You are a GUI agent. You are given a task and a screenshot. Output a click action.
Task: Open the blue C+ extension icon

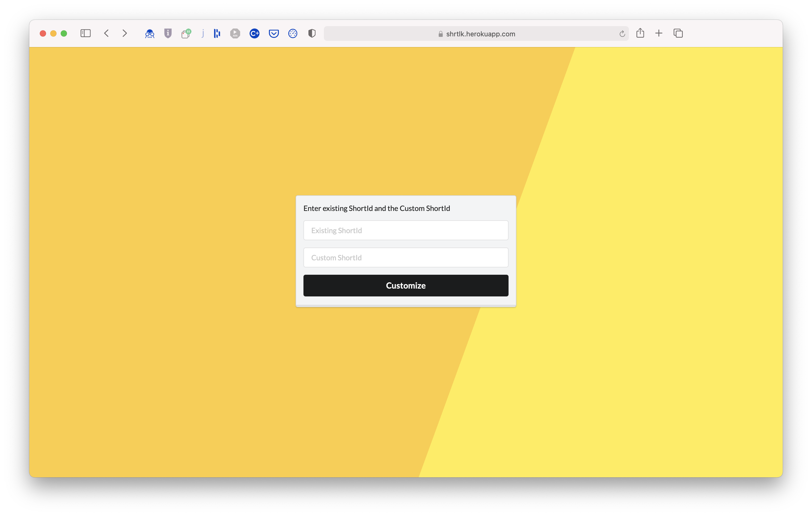[254, 33]
